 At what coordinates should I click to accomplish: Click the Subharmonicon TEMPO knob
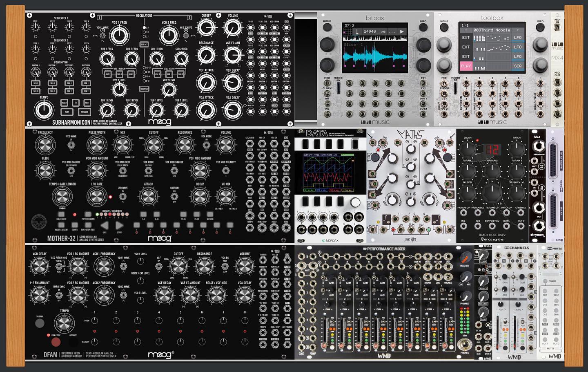point(44,110)
